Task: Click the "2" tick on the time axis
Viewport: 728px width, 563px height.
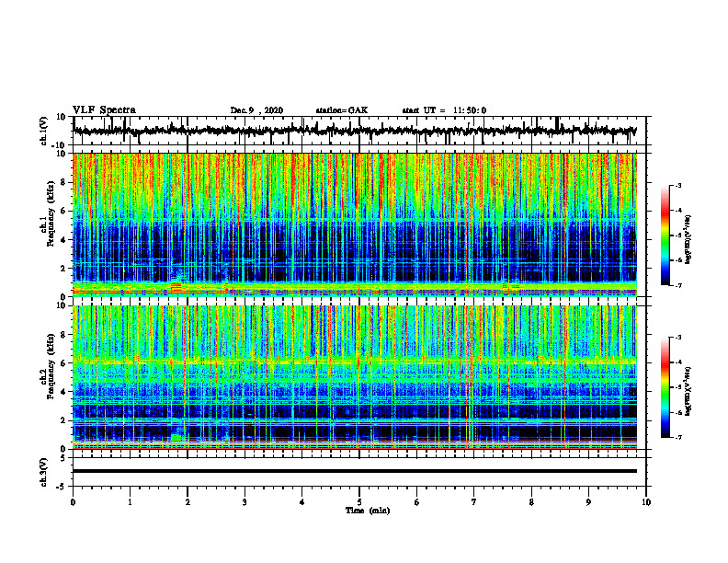Action: (x=188, y=502)
